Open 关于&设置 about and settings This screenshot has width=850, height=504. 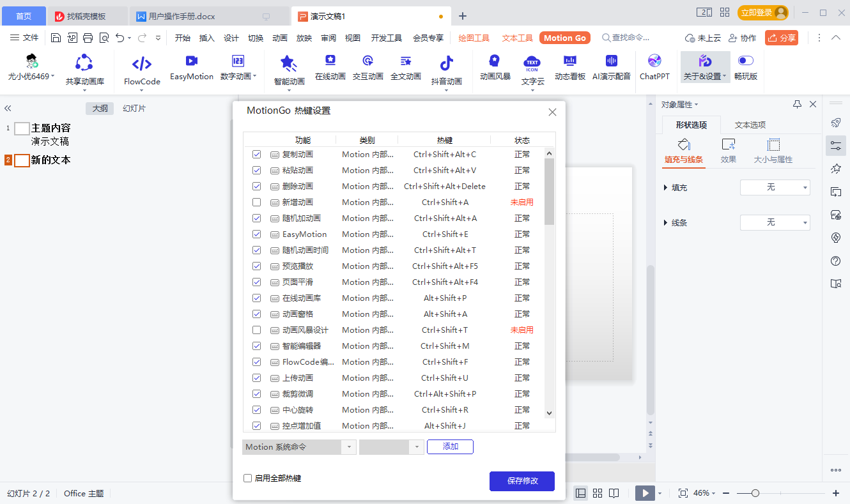click(705, 68)
